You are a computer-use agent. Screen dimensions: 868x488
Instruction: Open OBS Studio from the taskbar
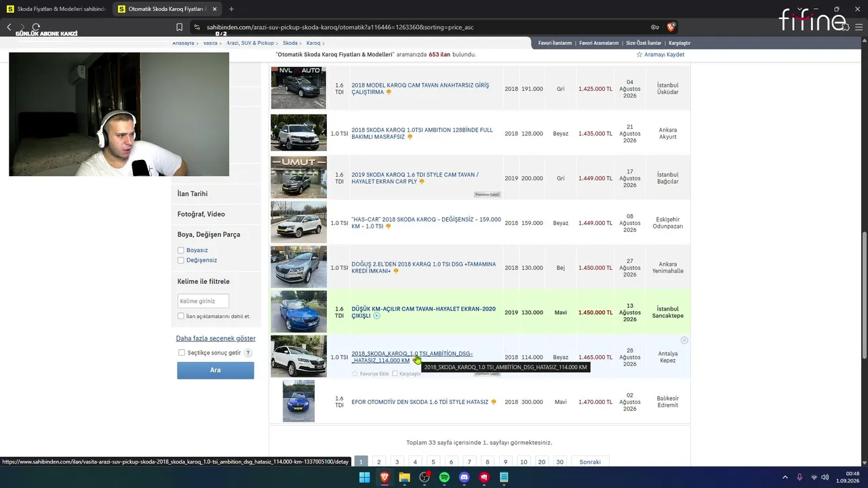coord(425,477)
